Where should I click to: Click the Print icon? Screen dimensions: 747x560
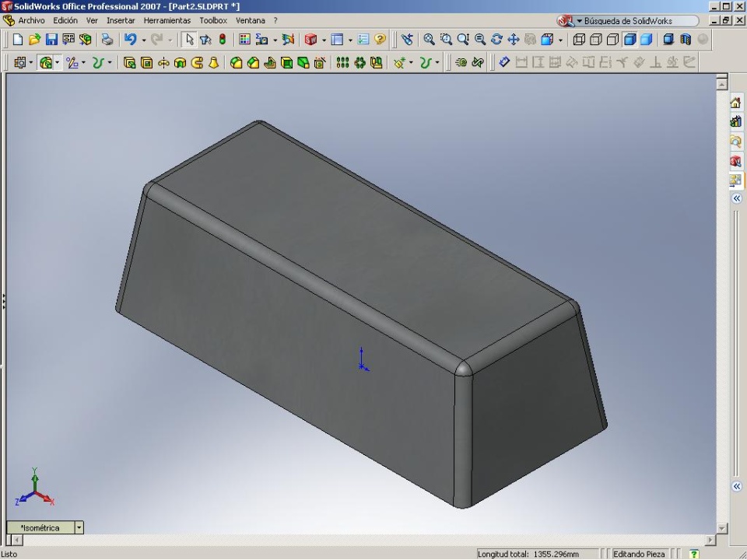[x=107, y=40]
